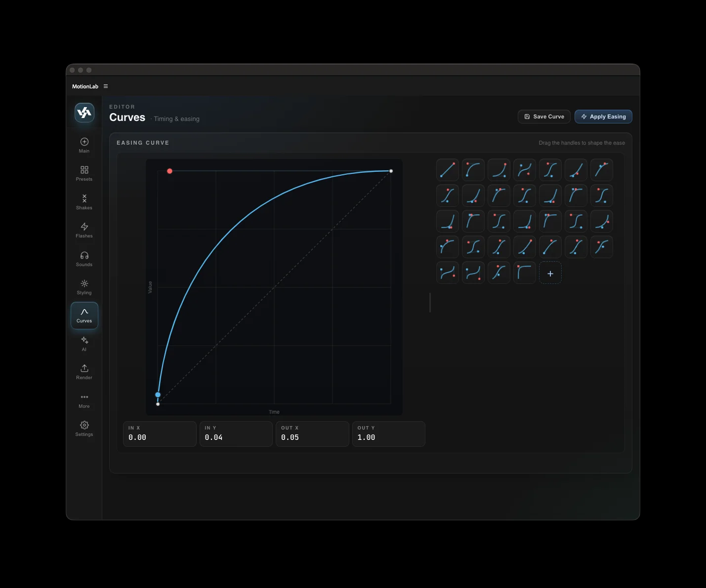Open the hamburger menu beside MotionLab

coord(106,86)
